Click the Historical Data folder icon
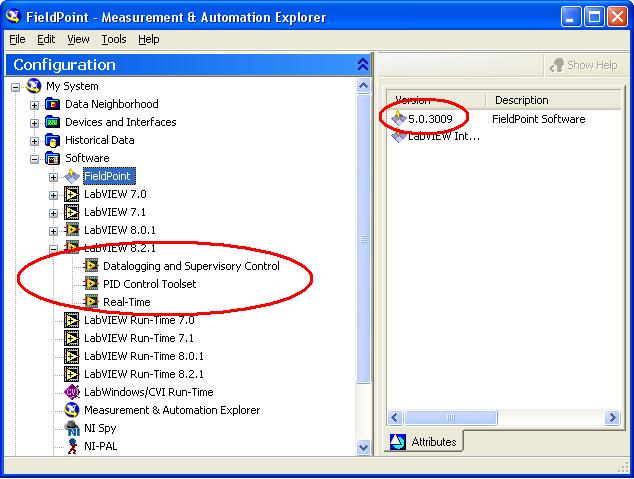The width and height of the screenshot is (634, 479). click(x=53, y=140)
